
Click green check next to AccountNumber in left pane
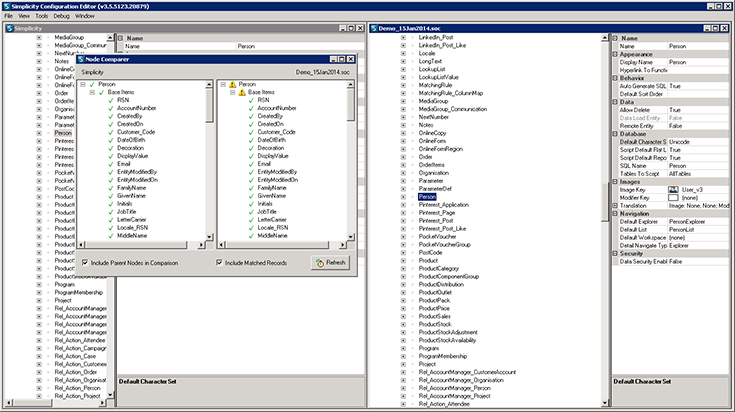(111, 108)
